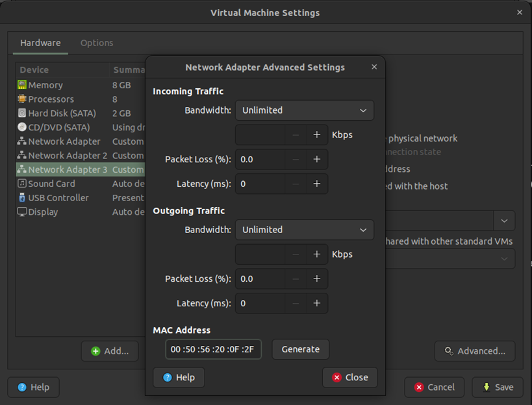The image size is (532, 405).
Task: Increase outgoing Latency with plus button
Action: pos(317,303)
